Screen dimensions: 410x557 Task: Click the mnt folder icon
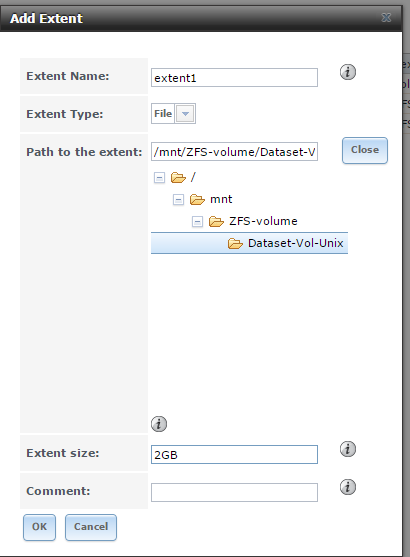(197, 199)
